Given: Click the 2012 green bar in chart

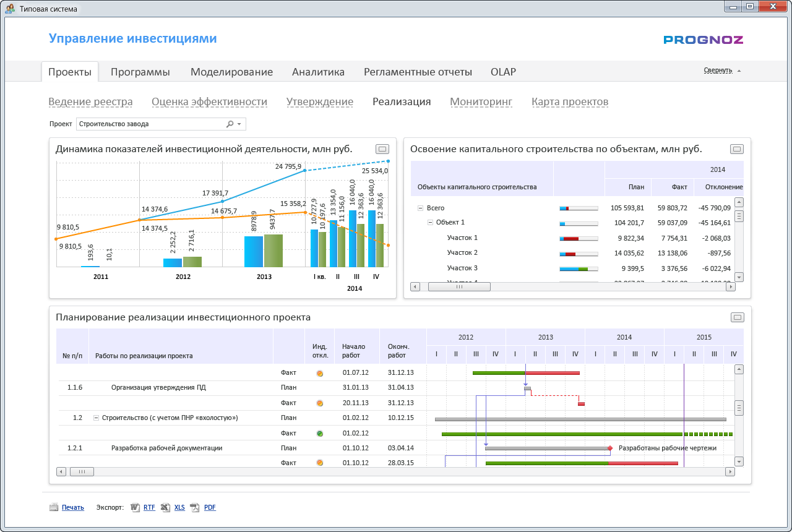Looking at the screenshot, I should (192, 262).
